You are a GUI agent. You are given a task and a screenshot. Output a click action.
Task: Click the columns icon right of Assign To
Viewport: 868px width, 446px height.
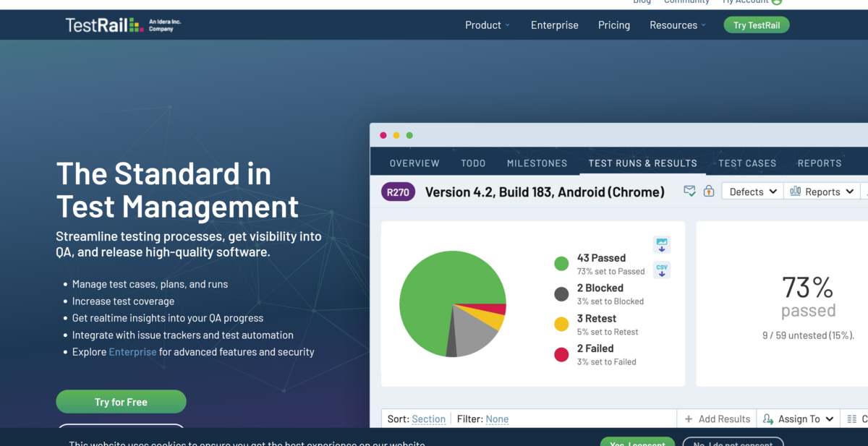852,419
